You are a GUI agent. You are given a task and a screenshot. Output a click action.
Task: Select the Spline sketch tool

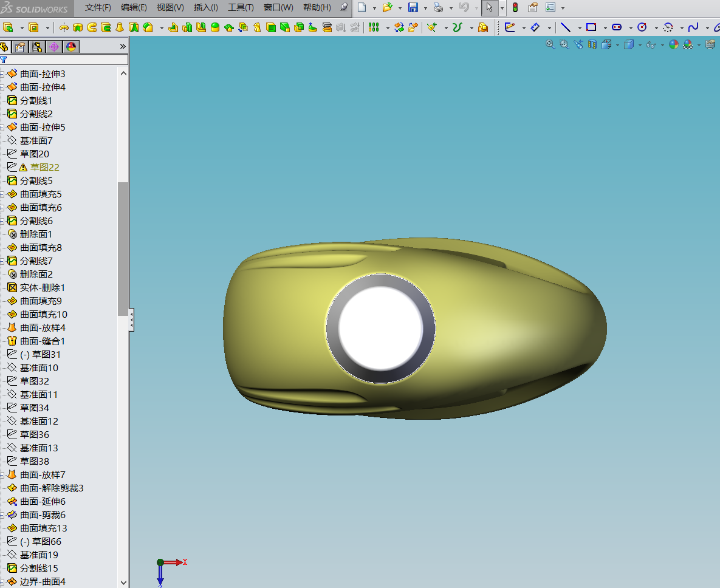click(693, 27)
